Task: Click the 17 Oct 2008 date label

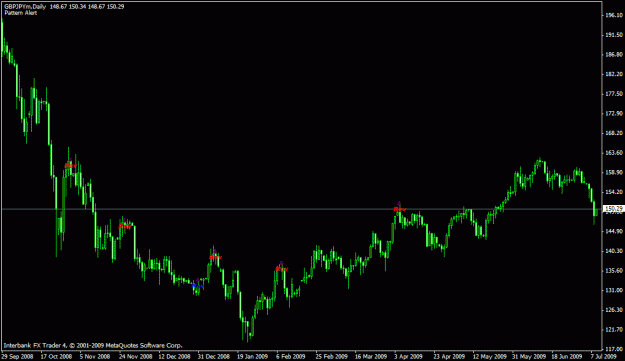Action: pyautogui.click(x=57, y=356)
